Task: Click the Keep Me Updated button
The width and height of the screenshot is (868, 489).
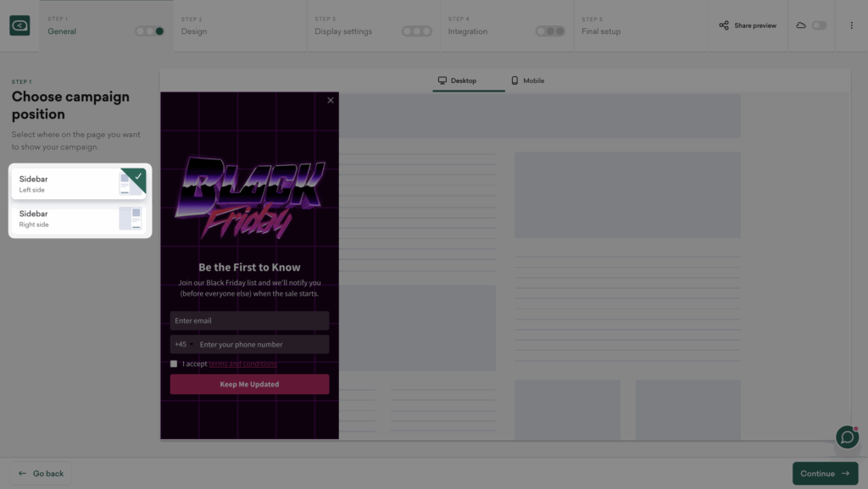Action: coord(249,385)
